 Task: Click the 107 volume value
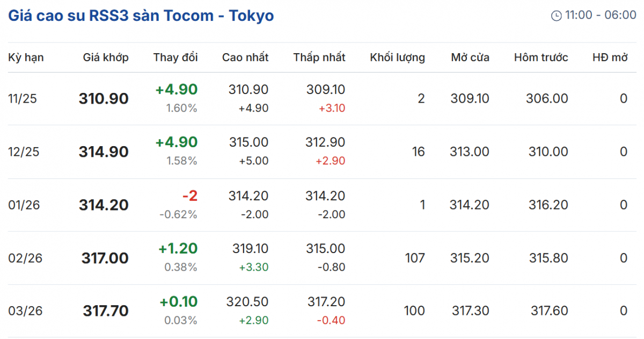[x=415, y=258]
